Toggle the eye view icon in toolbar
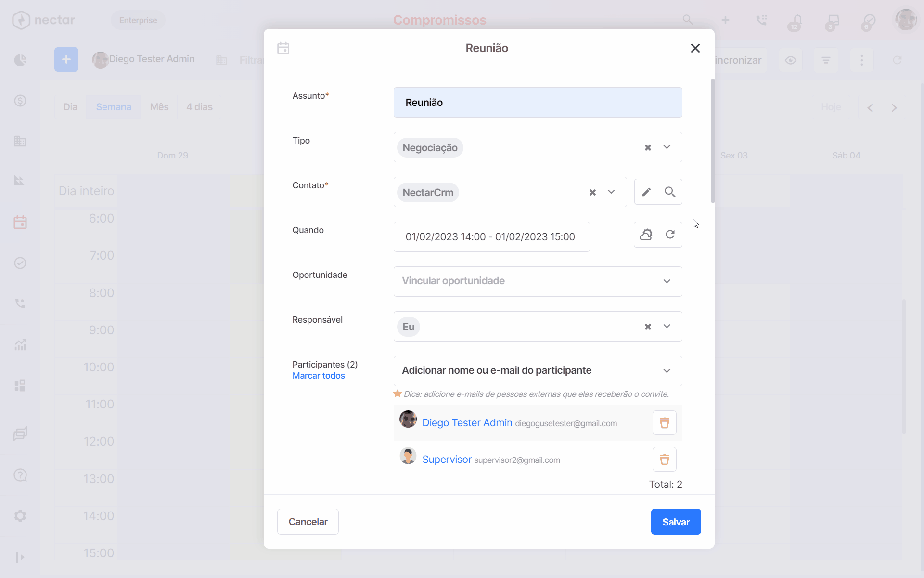 tap(791, 60)
